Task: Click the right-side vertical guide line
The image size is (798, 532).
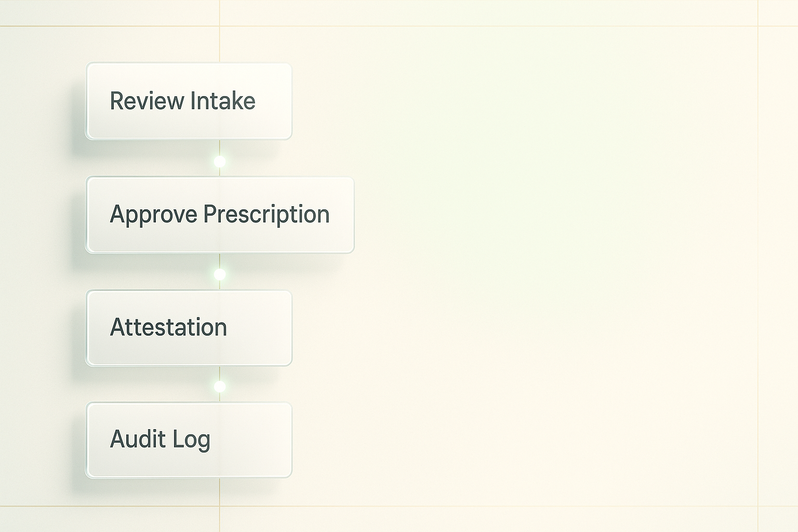Action: (758, 260)
